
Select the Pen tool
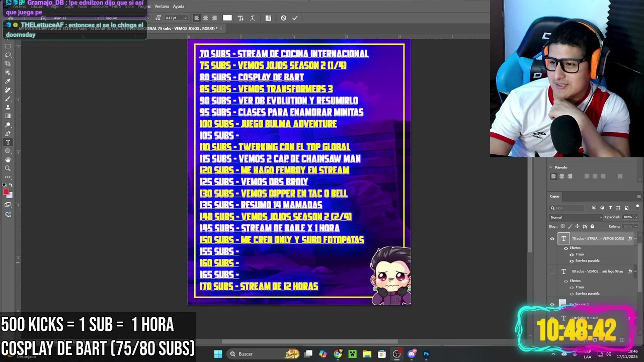tap(8, 134)
